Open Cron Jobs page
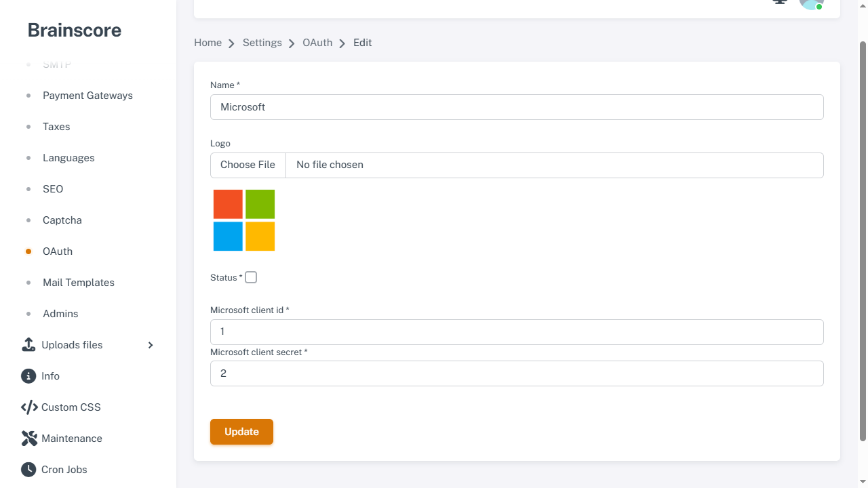The width and height of the screenshot is (868, 488). point(64,470)
